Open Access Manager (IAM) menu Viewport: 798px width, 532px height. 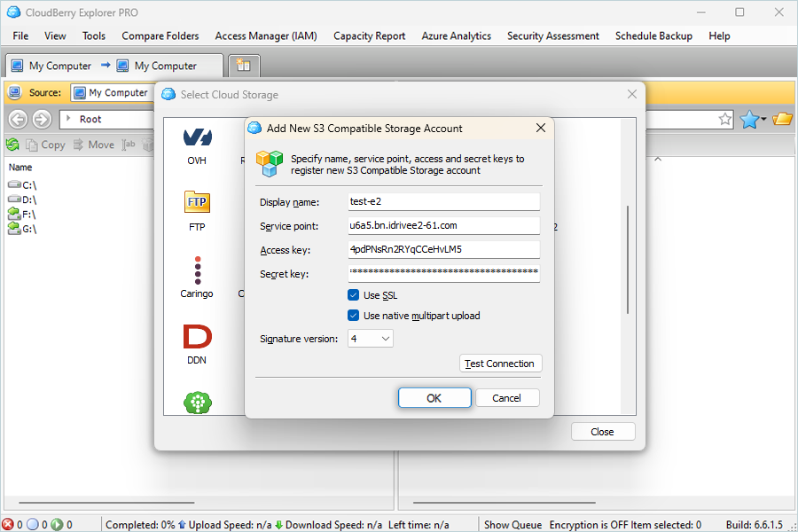(266, 36)
